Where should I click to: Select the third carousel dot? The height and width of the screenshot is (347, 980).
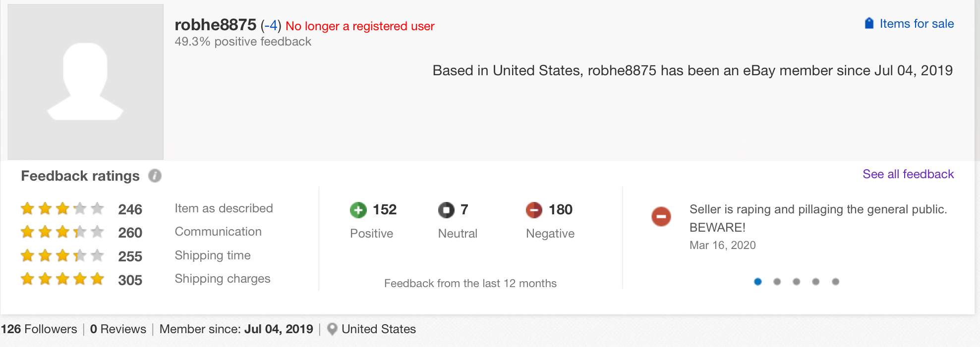(x=796, y=282)
